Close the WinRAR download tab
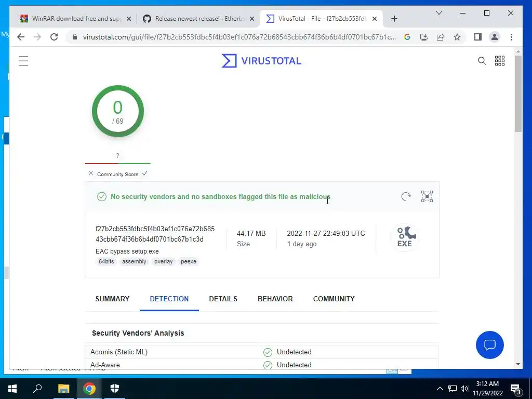The height and width of the screenshot is (399, 532). pos(129,19)
